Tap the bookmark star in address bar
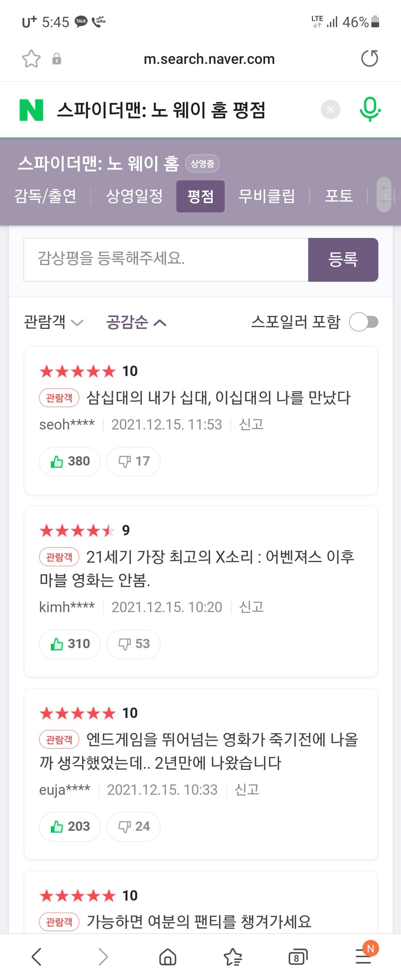 [x=31, y=59]
